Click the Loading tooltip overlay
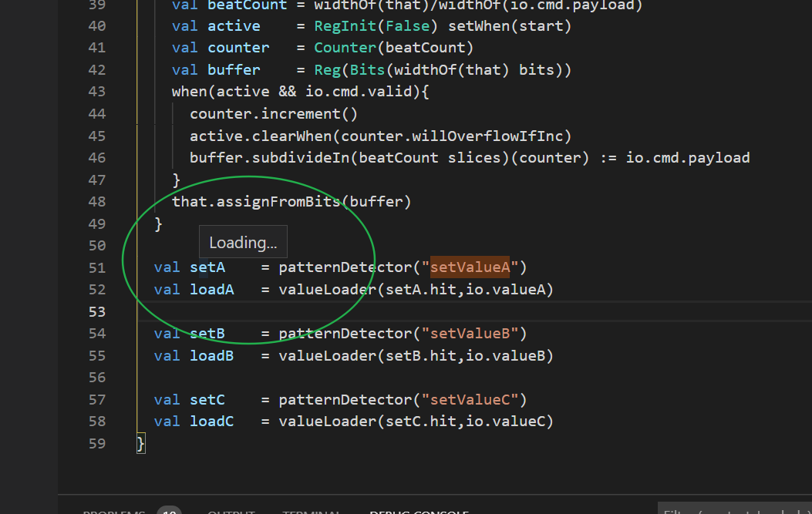 (243, 241)
